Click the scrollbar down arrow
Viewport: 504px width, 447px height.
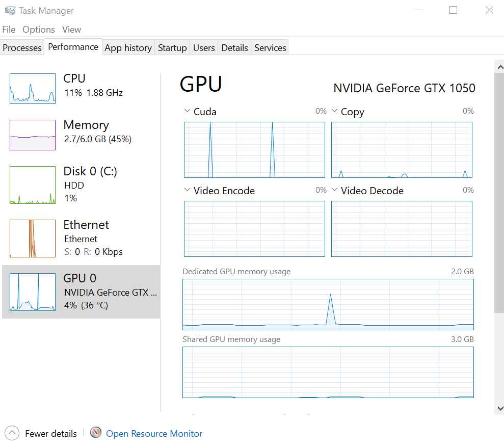pyautogui.click(x=500, y=408)
